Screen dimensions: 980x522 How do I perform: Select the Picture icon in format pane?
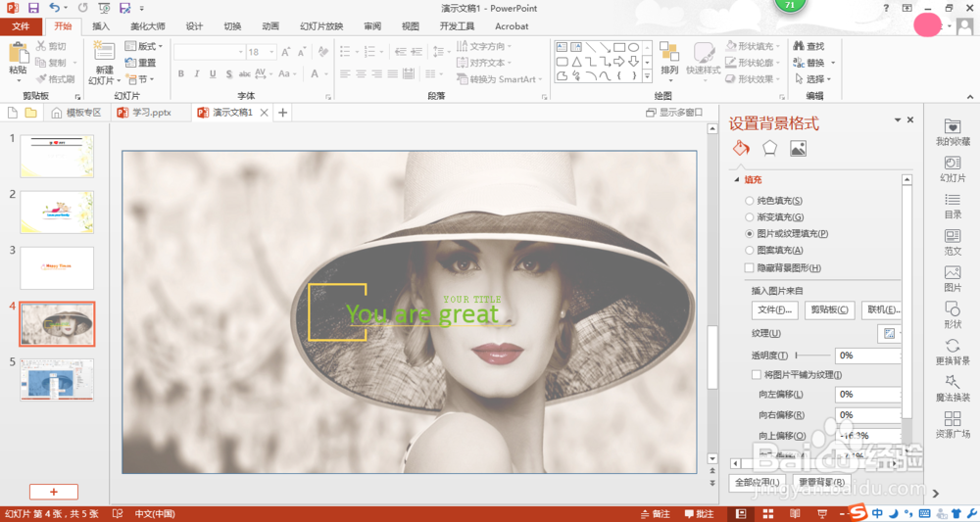pyautogui.click(x=798, y=148)
